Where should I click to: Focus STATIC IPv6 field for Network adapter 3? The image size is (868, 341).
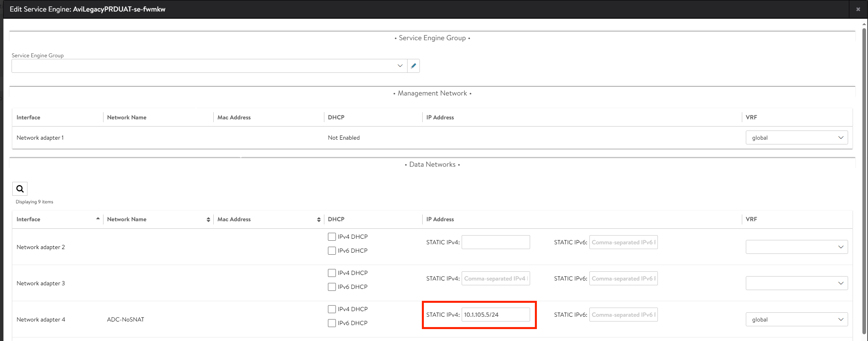624,278
